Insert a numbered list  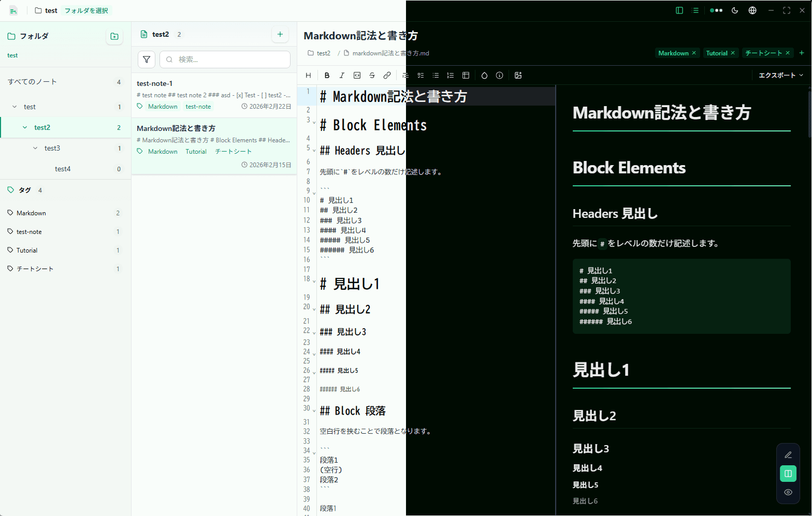[451, 76]
